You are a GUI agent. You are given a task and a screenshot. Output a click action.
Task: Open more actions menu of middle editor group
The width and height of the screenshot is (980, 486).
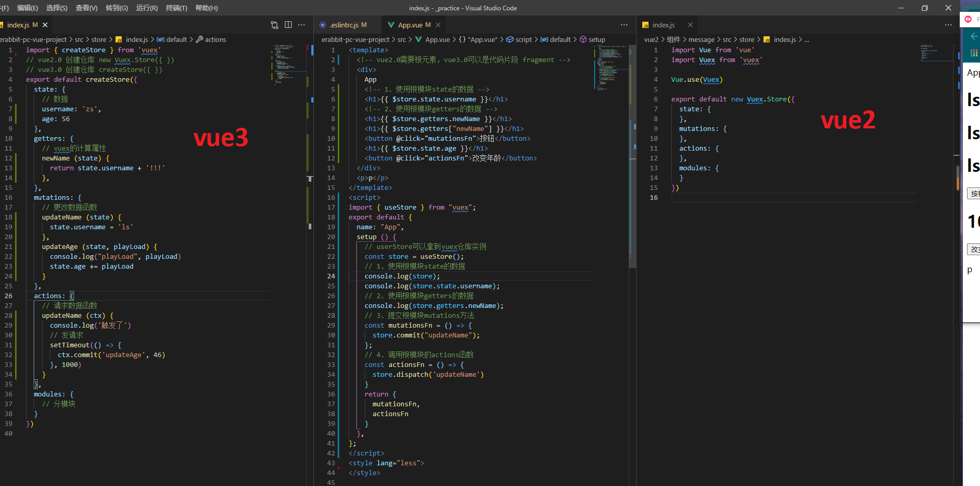[624, 25]
